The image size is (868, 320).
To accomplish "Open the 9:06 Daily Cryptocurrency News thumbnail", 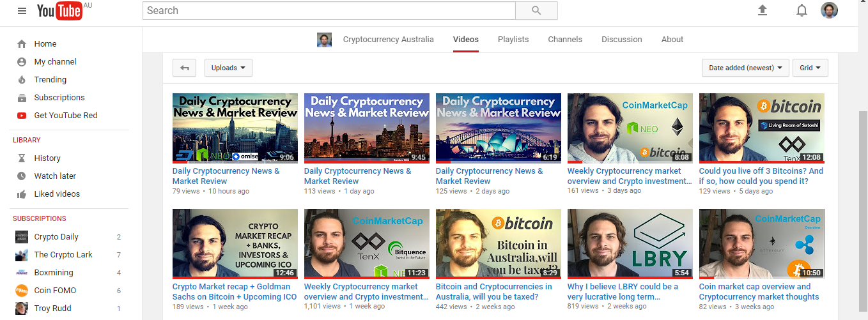I will point(235,128).
